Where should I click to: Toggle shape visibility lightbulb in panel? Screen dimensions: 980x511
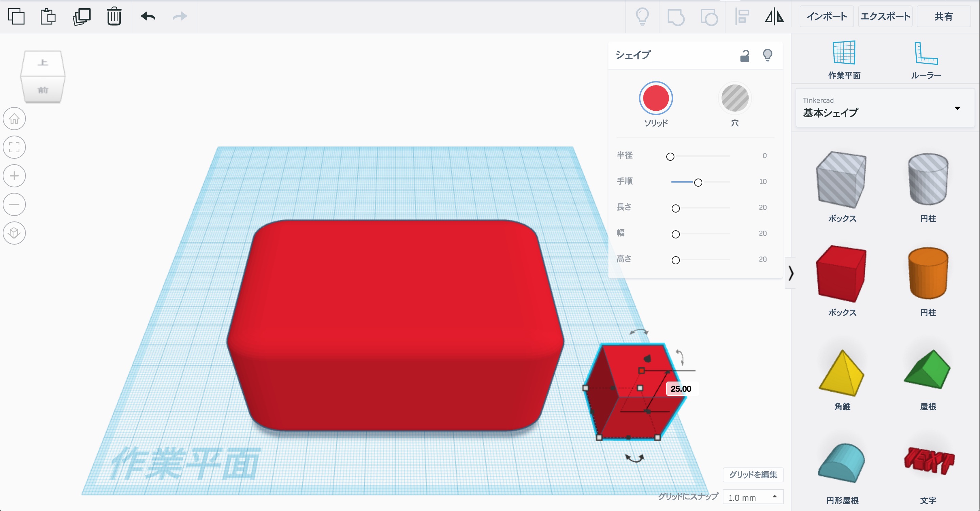(767, 56)
